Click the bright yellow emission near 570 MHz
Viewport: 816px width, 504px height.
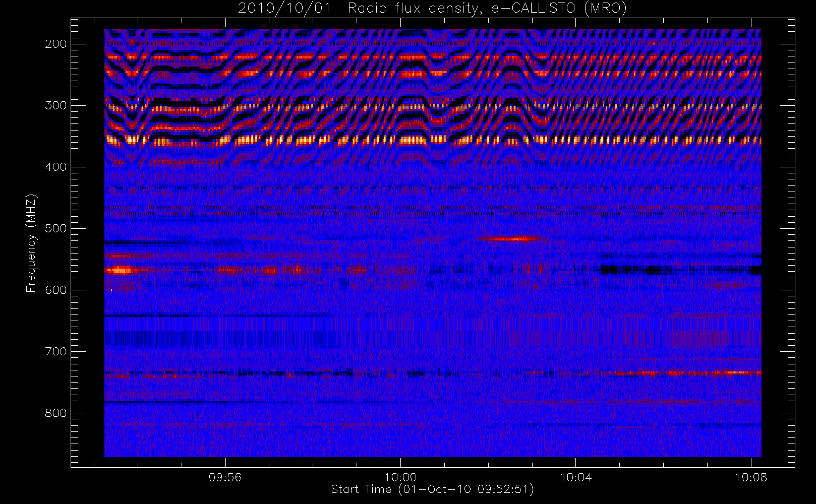pyautogui.click(x=120, y=270)
